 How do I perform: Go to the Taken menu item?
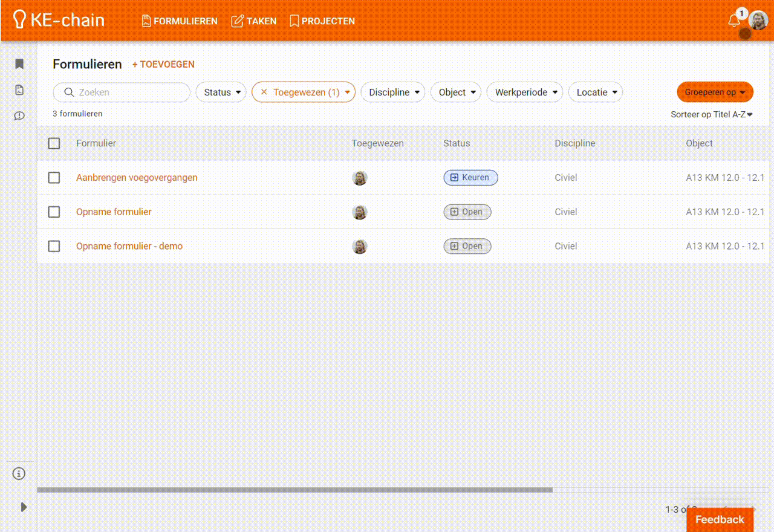click(x=254, y=21)
